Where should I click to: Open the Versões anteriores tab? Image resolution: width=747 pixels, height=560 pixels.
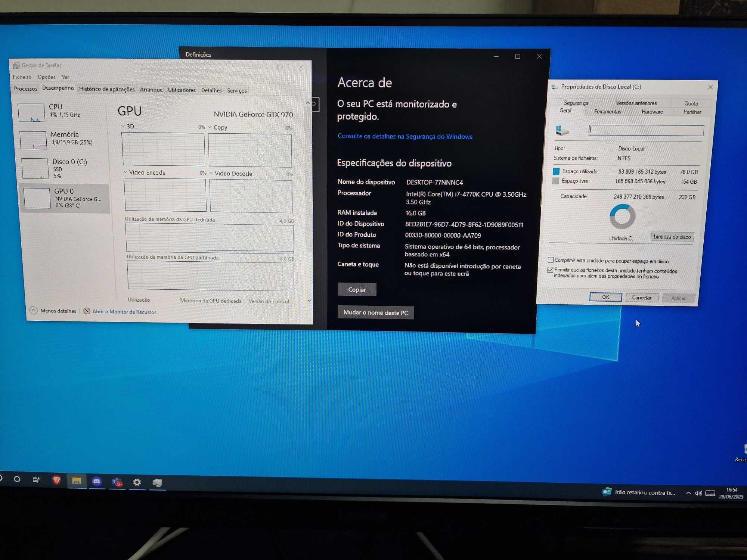coord(636,103)
